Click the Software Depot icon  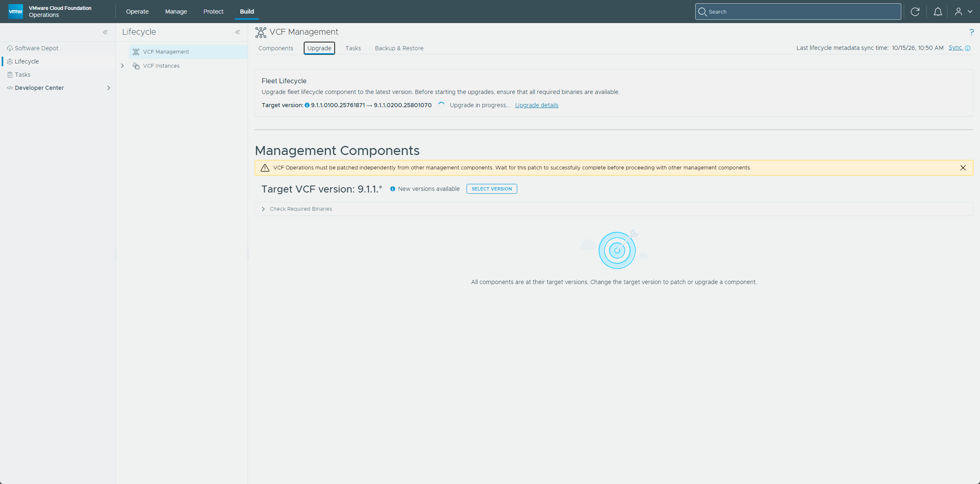[x=10, y=48]
